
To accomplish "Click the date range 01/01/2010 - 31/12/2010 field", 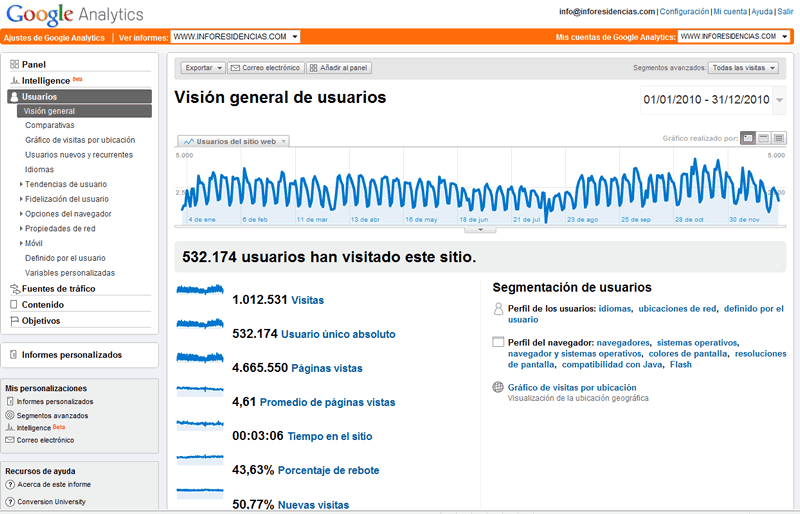I will pos(707,100).
